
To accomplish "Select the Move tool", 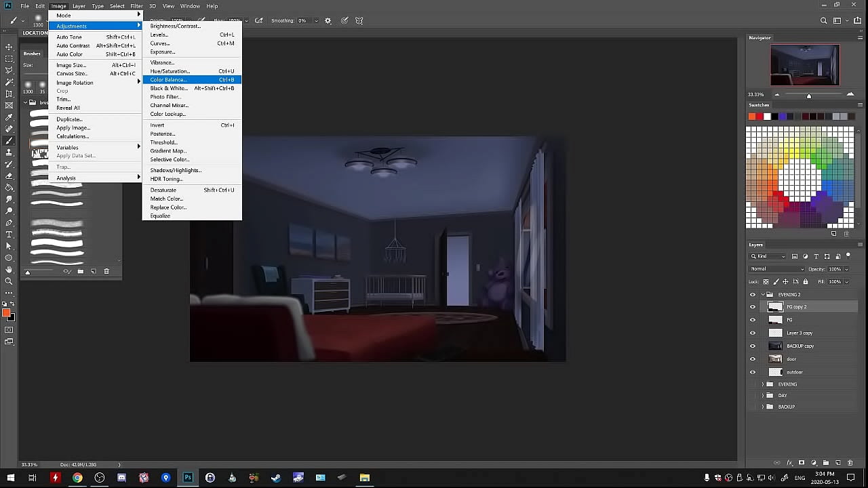I will pyautogui.click(x=9, y=47).
